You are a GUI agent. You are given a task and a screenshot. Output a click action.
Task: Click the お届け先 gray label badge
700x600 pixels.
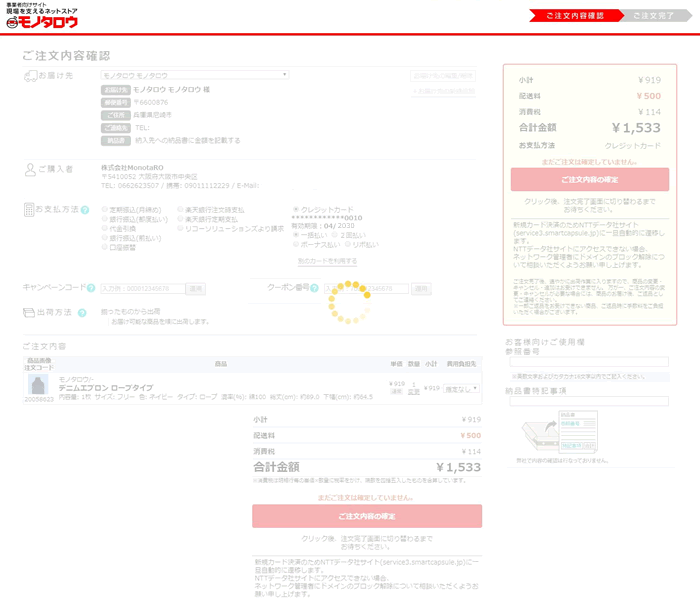click(x=116, y=90)
